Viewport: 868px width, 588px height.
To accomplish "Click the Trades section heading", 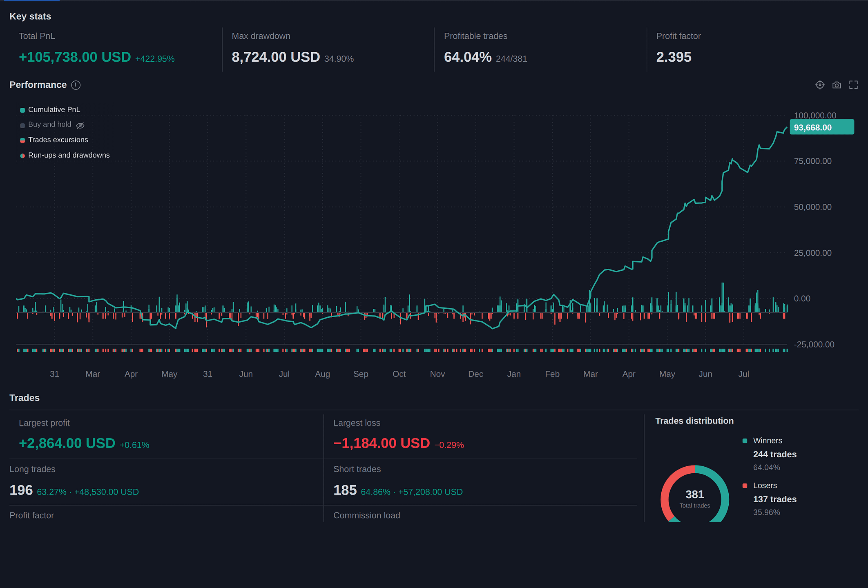I will click(x=25, y=398).
